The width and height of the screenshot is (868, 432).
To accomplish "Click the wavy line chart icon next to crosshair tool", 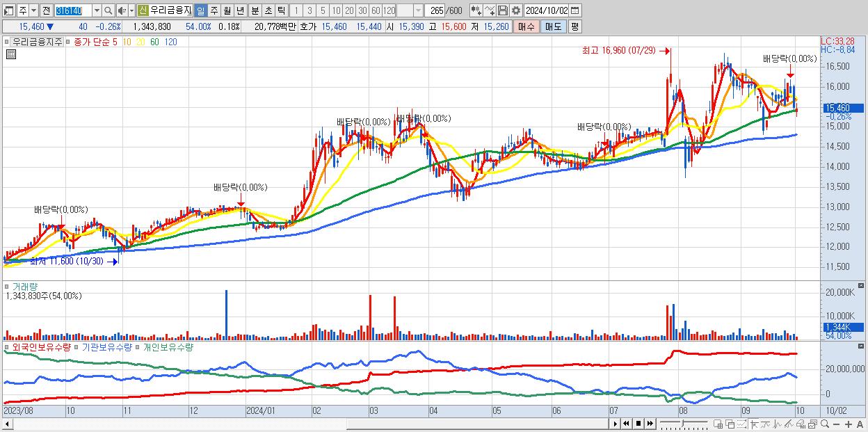I will click(765, 424).
